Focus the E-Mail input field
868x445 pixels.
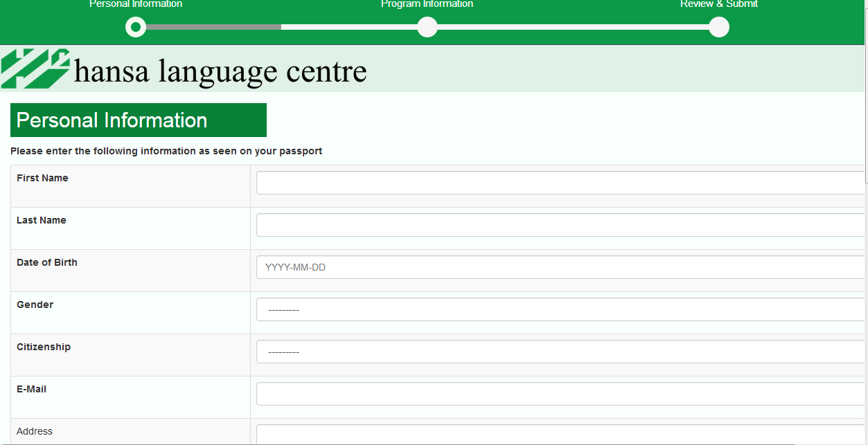(x=560, y=394)
